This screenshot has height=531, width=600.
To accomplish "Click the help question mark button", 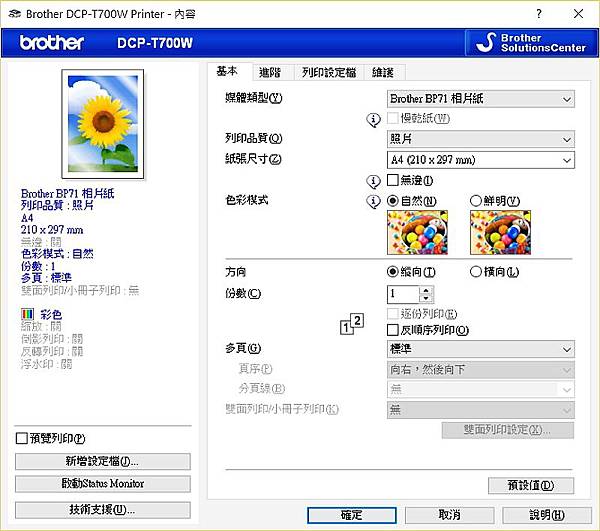I will [539, 14].
